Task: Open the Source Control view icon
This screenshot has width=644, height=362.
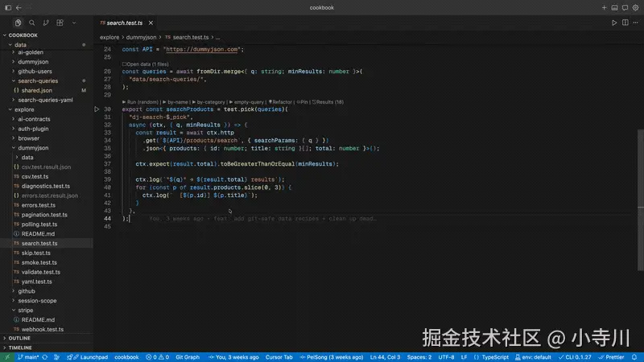Action: 46,23
